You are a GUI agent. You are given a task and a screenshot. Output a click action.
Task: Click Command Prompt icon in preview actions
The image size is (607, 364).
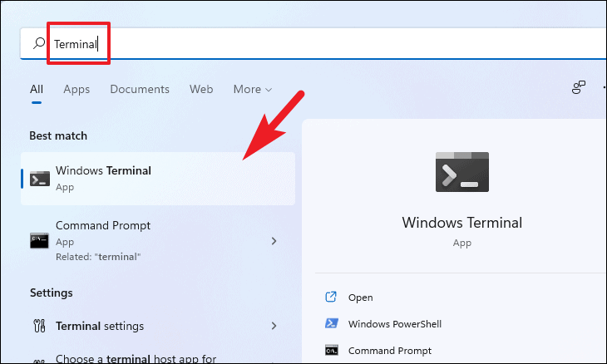332,351
